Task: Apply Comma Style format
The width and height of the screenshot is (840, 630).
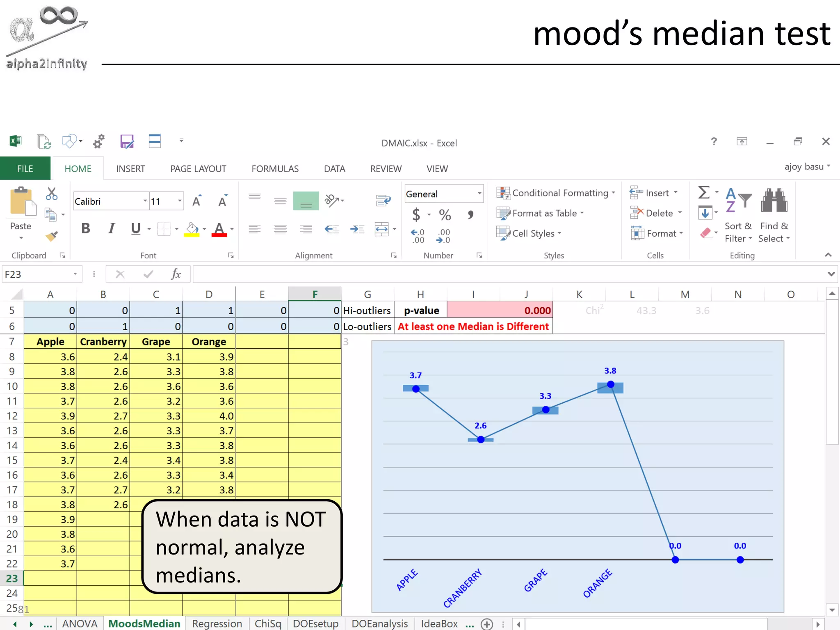Action: [471, 215]
